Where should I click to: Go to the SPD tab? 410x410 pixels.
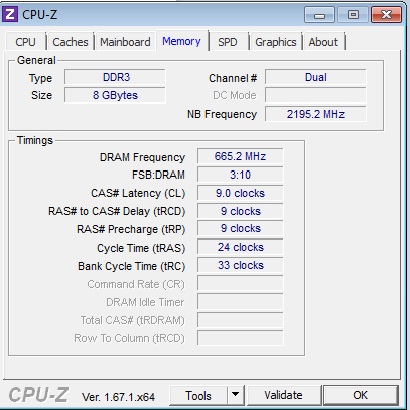[x=228, y=42]
